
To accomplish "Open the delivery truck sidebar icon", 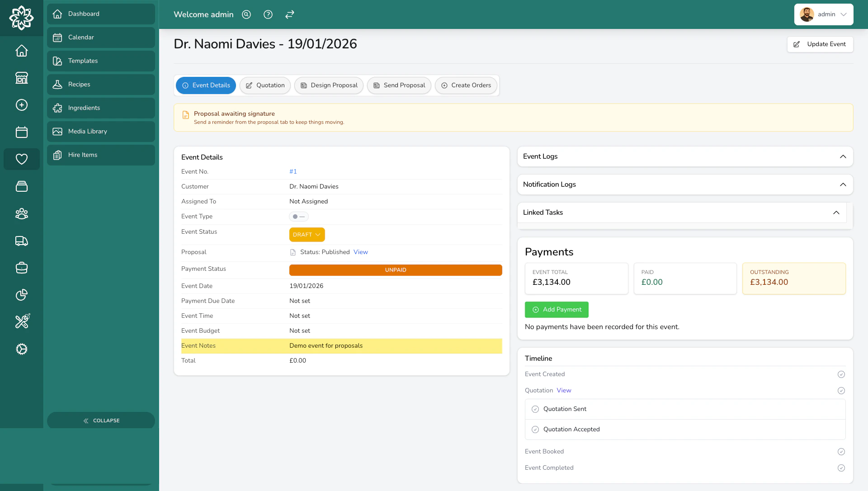I will click(22, 241).
